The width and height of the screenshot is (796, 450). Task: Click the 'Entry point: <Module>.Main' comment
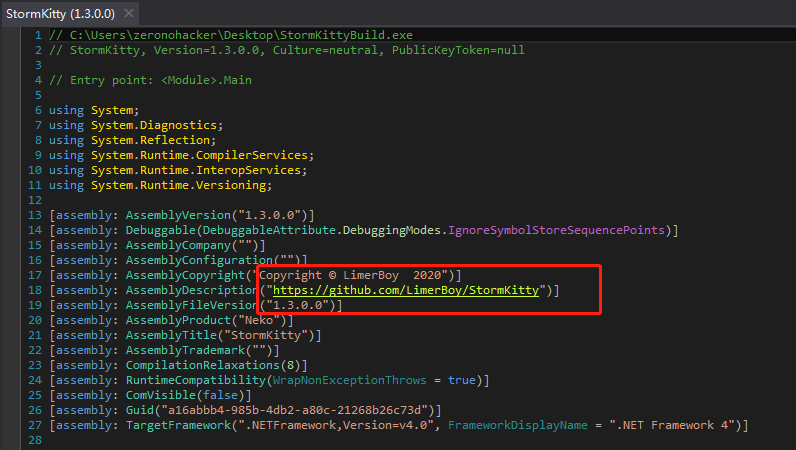point(150,80)
